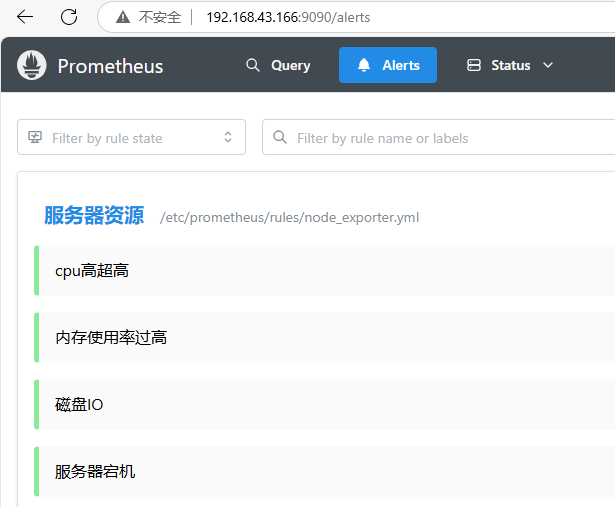Expand the 服务器宕机 alert rule

(324, 471)
